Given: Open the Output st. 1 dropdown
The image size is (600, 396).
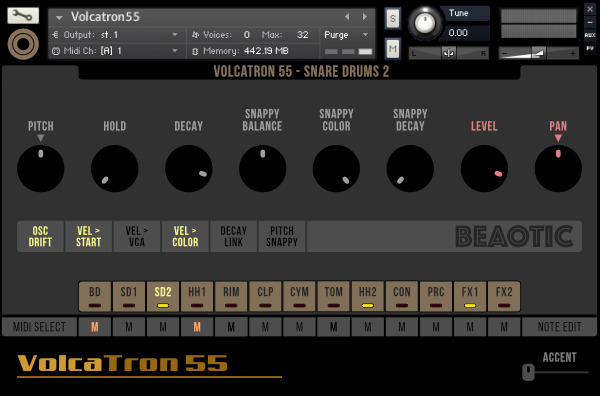Looking at the screenshot, I should click(115, 35).
